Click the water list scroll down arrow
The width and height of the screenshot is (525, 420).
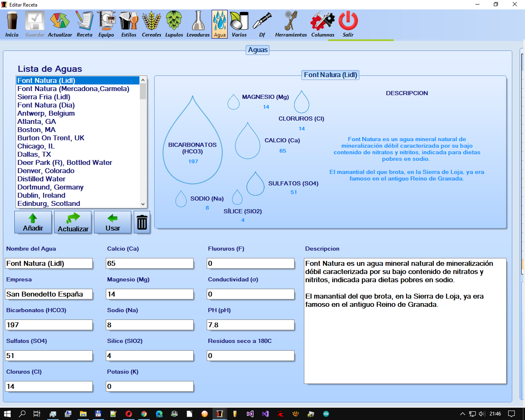tap(143, 204)
